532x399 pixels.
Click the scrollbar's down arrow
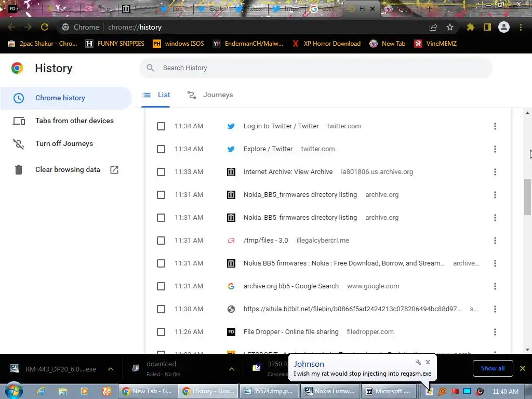(x=527, y=350)
